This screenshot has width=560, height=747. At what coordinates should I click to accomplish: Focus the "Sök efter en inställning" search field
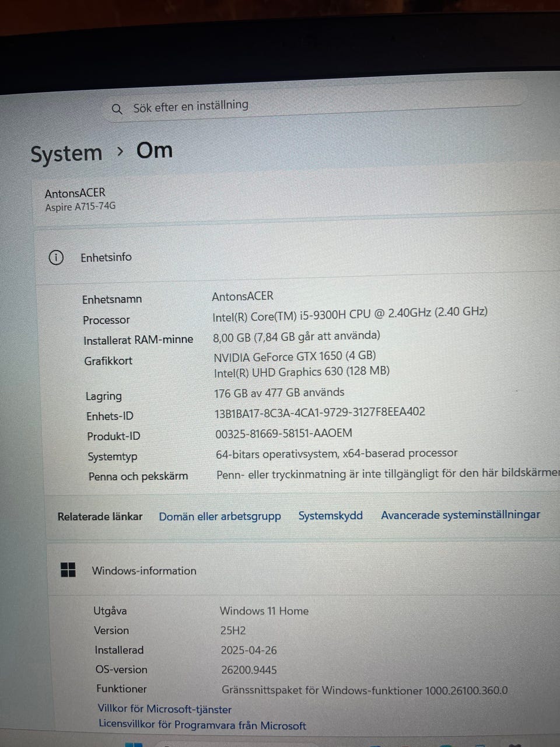315,103
